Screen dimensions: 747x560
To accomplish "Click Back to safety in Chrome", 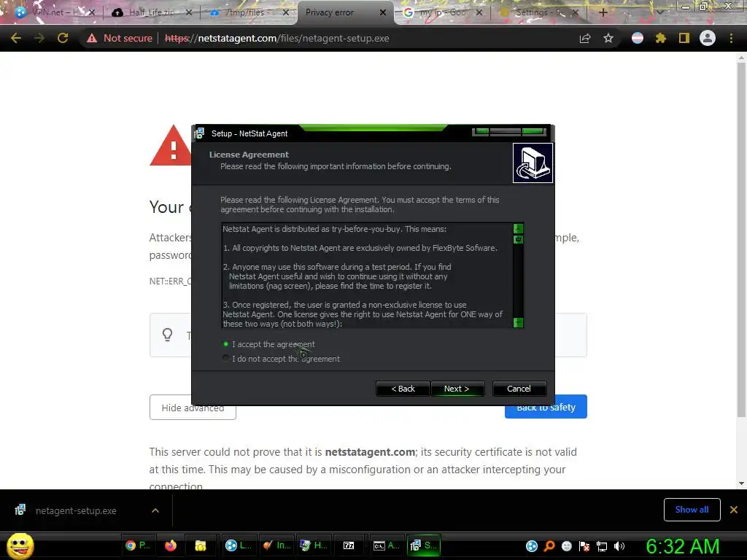I will coord(546,407).
